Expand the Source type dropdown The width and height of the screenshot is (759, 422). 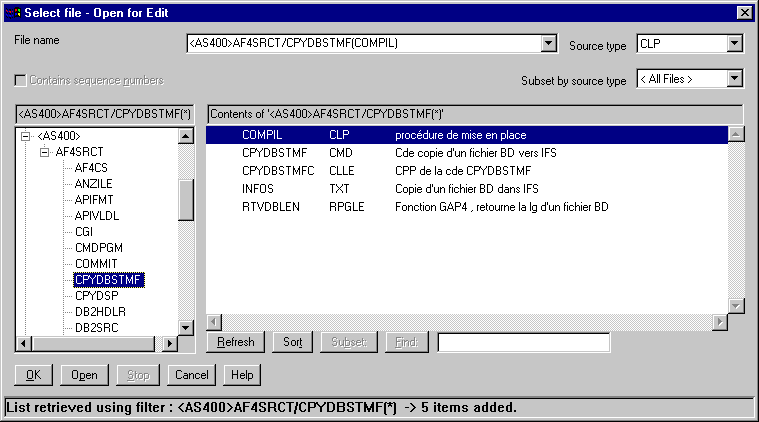pos(734,44)
